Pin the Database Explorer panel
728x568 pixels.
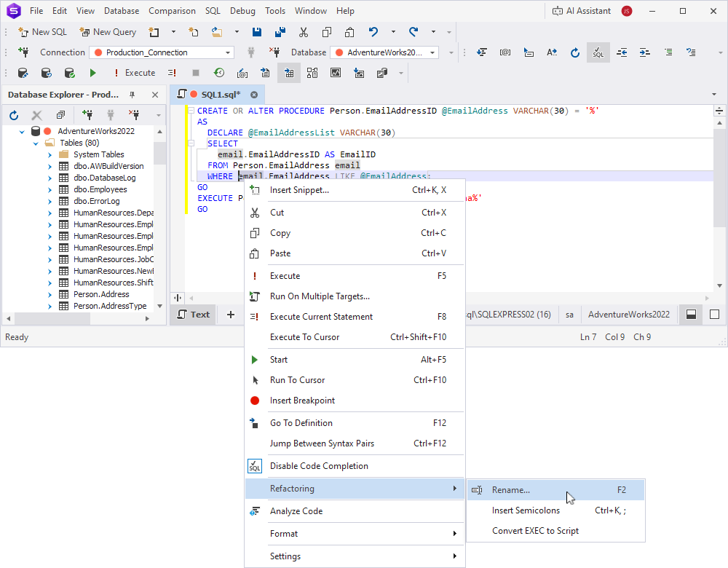tap(132, 95)
